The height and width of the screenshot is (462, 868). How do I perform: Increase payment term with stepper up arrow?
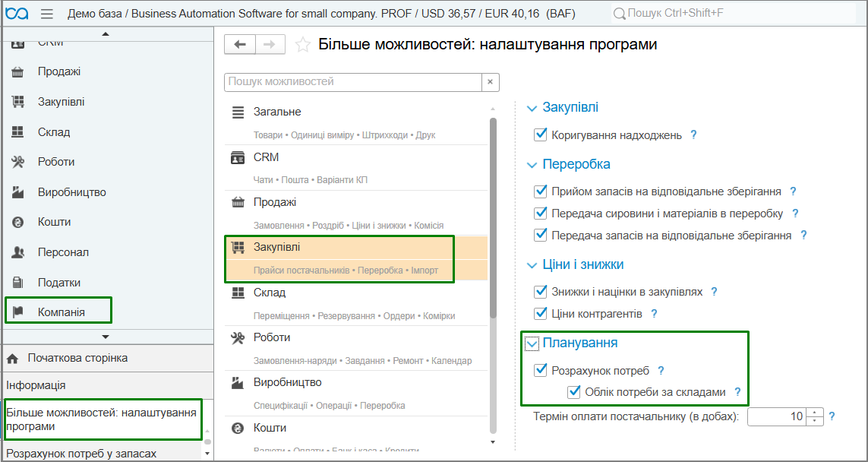814,412
